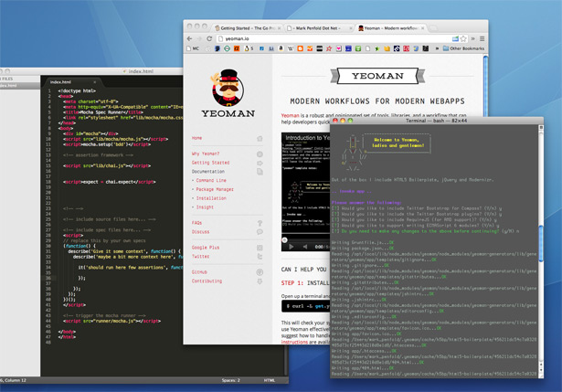Viewport: 562px width, 392px height.
Task: Play the Introduction to Yeoman video
Action: (291, 247)
